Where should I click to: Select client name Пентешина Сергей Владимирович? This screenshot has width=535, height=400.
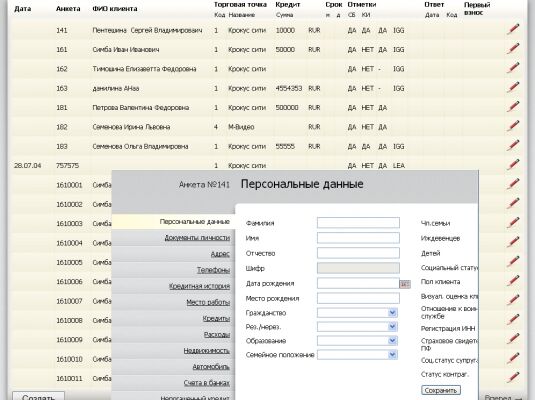tap(147, 30)
